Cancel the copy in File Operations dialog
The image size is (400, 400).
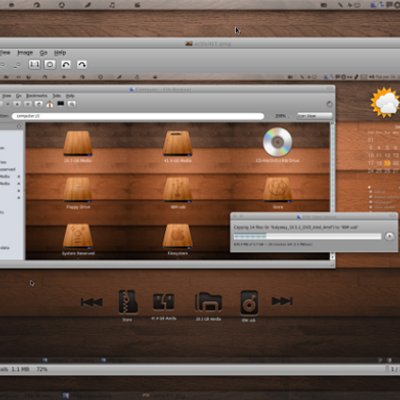click(389, 236)
